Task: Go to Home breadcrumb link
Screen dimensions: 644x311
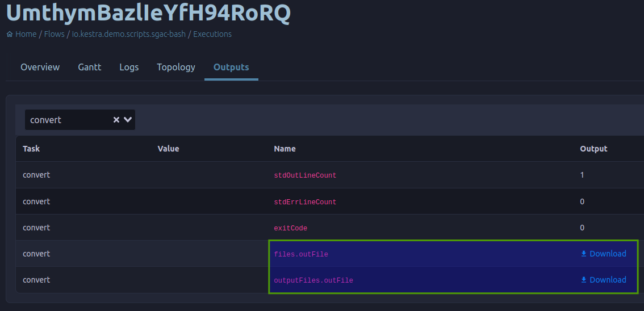Action: [x=26, y=34]
